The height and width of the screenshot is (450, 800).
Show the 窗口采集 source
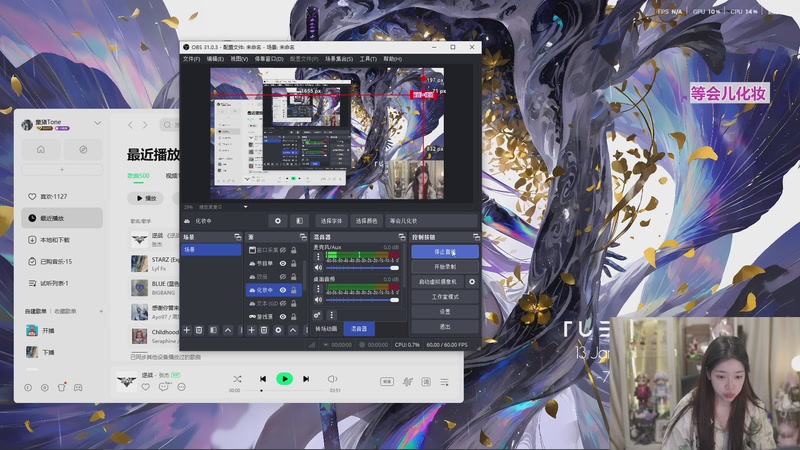pyautogui.click(x=283, y=250)
